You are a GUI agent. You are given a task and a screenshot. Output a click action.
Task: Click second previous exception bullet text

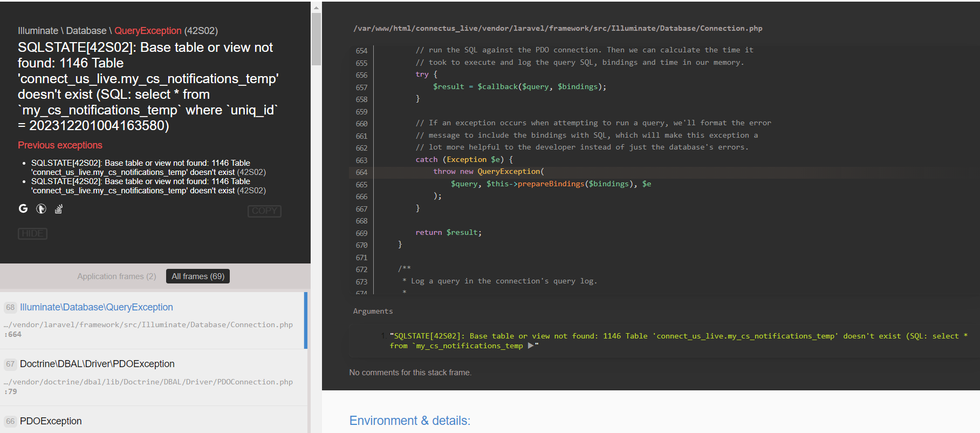click(148, 186)
